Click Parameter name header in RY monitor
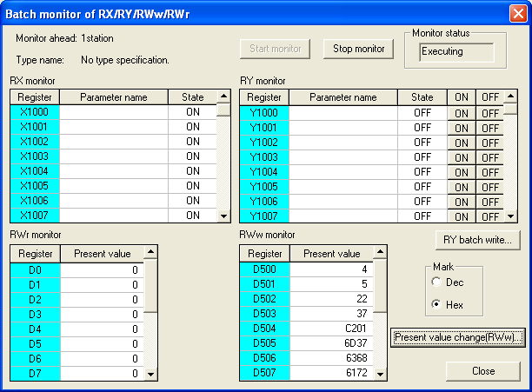Image resolution: width=532 pixels, height=392 pixels. [x=342, y=98]
